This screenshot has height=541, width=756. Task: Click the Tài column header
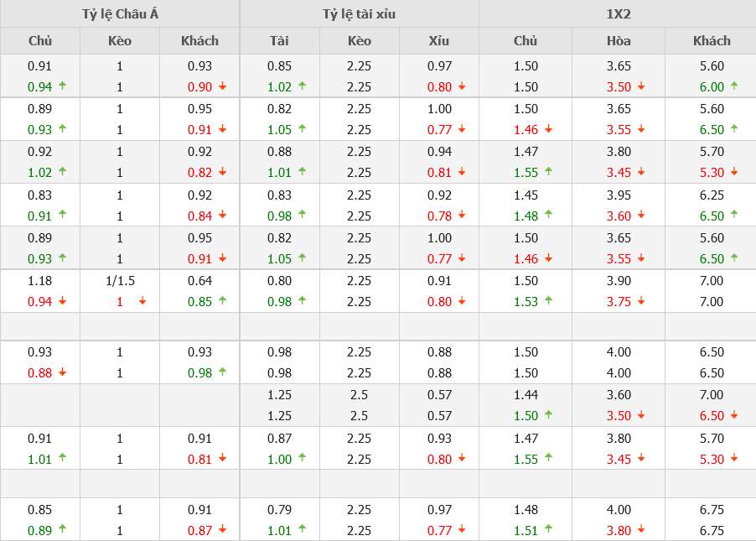pos(279,40)
